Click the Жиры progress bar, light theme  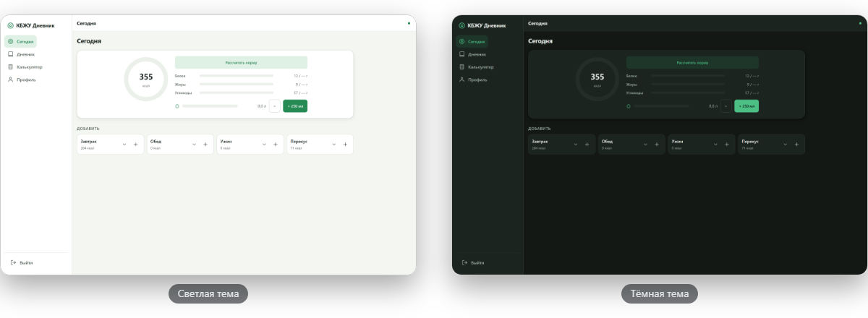click(237, 84)
